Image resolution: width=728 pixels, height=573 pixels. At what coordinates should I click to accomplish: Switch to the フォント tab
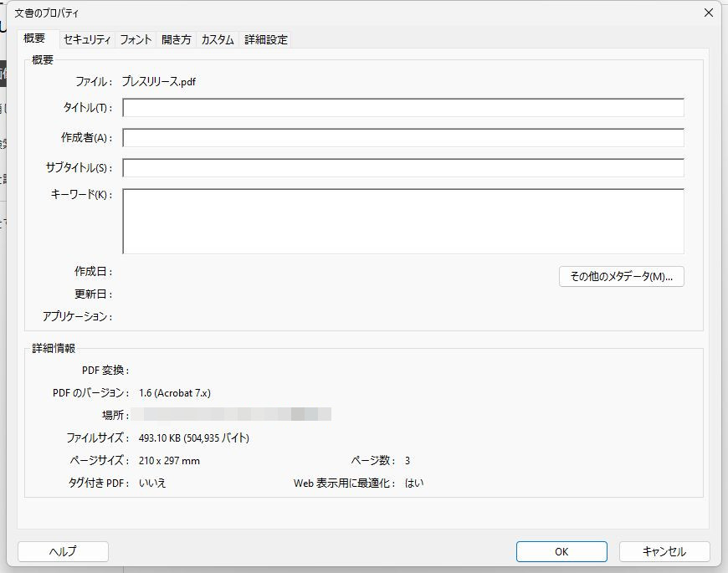[x=136, y=38]
